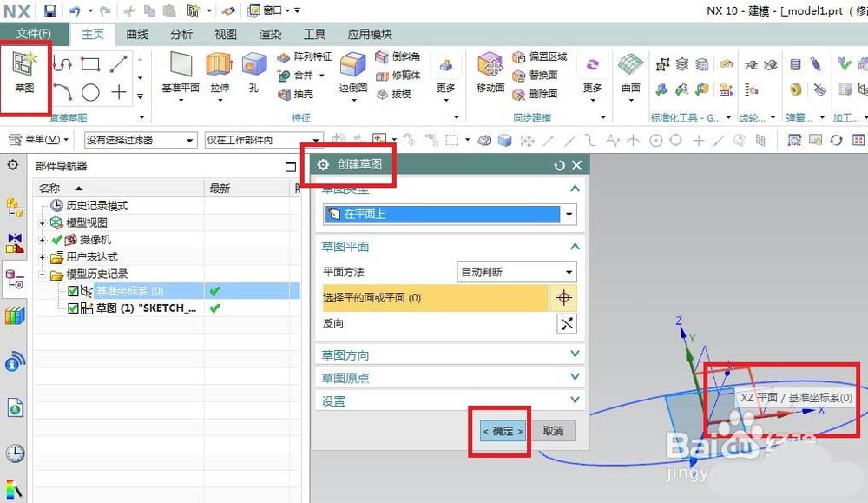
Task: Click the 取消 cancel button
Action: coord(553,431)
